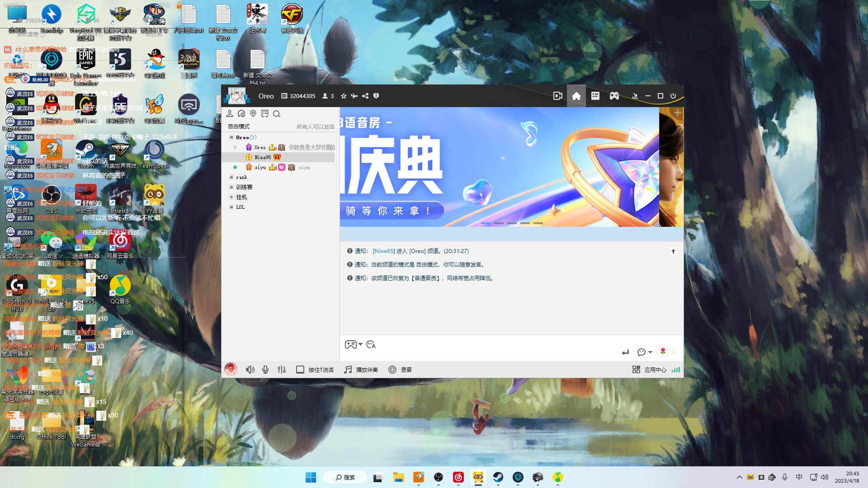Enter the locked 训练赛 sub-channel
Image resolution: width=868 pixels, height=488 pixels.
[x=244, y=187]
